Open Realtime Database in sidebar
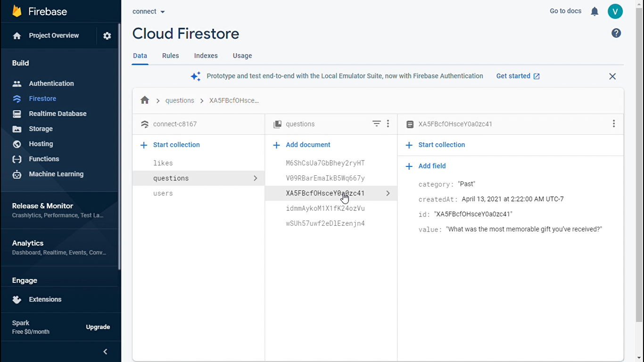Image resolution: width=644 pixels, height=362 pixels. (58, 114)
